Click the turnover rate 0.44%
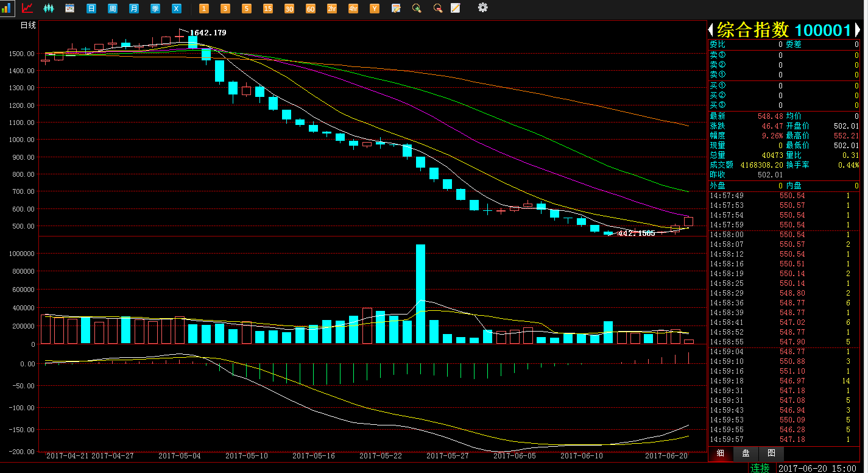 (848, 165)
